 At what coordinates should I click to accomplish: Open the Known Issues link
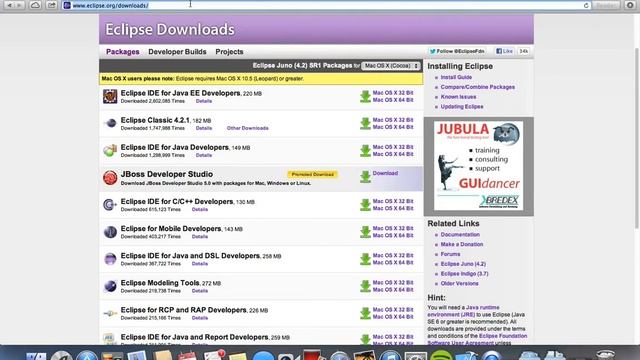[x=458, y=97]
